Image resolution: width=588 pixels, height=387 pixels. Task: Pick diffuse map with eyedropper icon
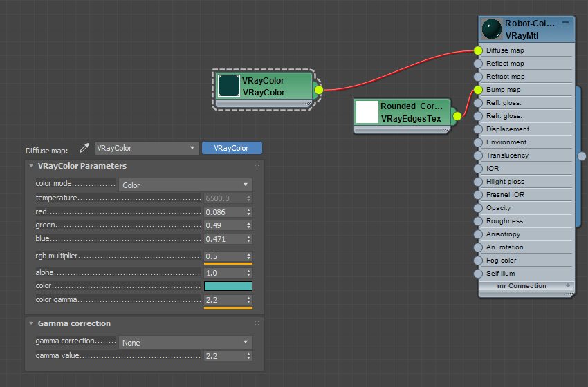point(84,148)
